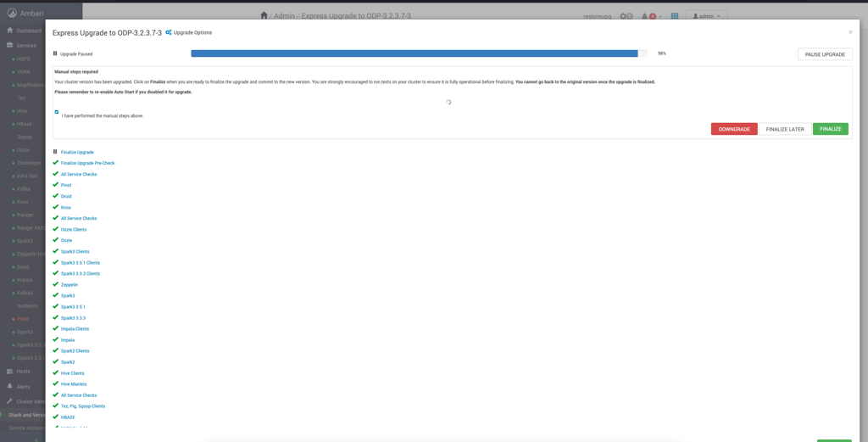Click the Upgrade Paused status text

[x=76, y=54]
